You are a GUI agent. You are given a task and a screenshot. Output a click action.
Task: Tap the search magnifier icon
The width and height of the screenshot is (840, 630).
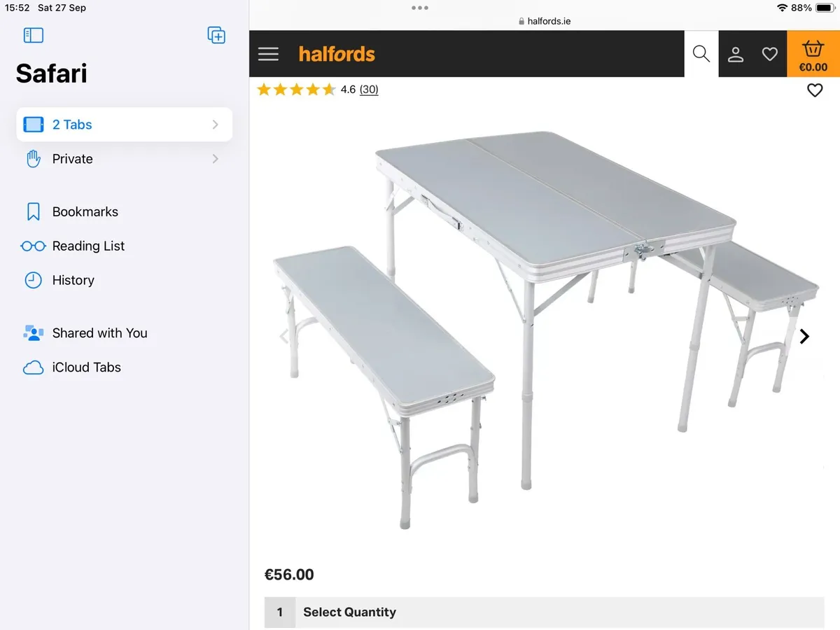(701, 54)
